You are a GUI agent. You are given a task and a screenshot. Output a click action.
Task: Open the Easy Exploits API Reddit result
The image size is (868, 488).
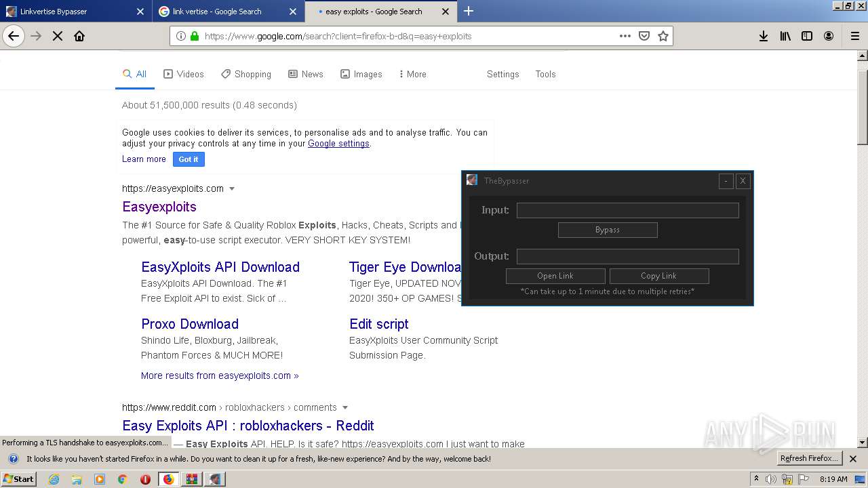(248, 426)
